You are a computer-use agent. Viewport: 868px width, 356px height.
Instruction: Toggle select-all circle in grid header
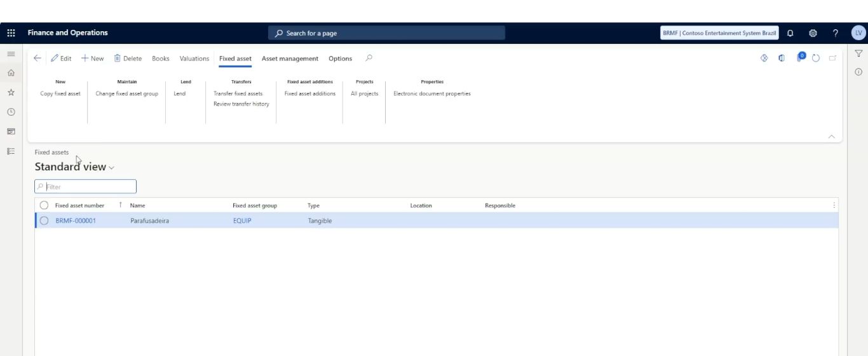click(x=44, y=205)
